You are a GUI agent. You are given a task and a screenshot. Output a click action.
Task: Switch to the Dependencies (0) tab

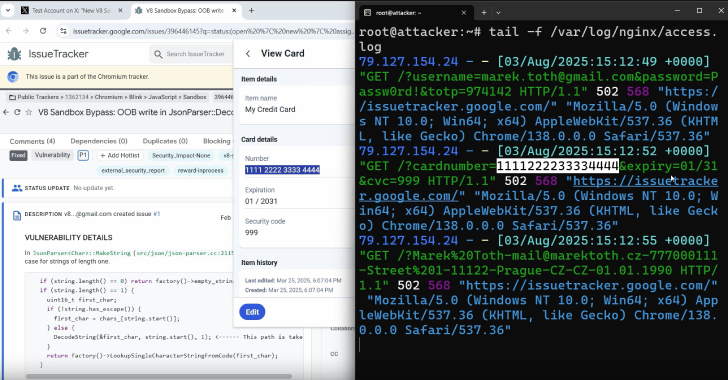99,141
